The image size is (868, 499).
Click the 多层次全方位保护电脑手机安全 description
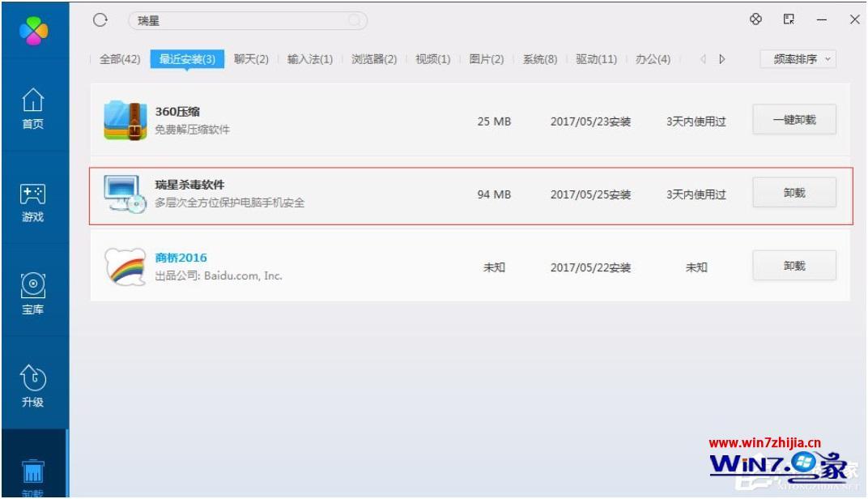pos(230,203)
